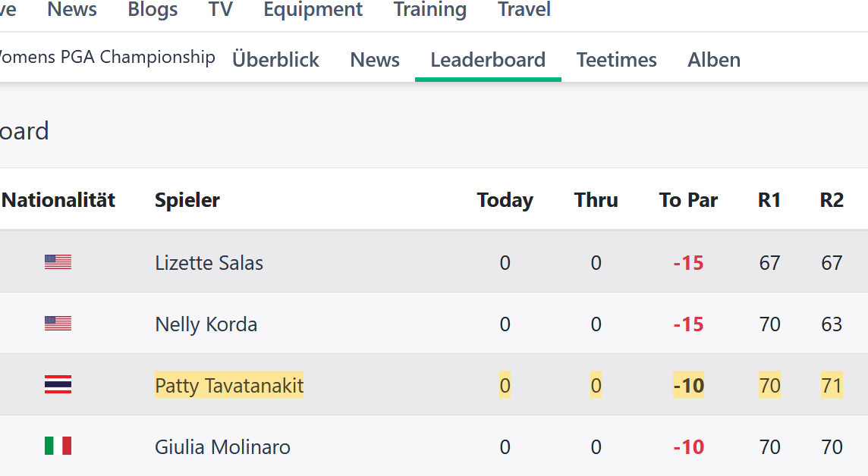Click on Nelly Korda's name
The height and width of the screenshot is (476, 868).
coord(206,324)
